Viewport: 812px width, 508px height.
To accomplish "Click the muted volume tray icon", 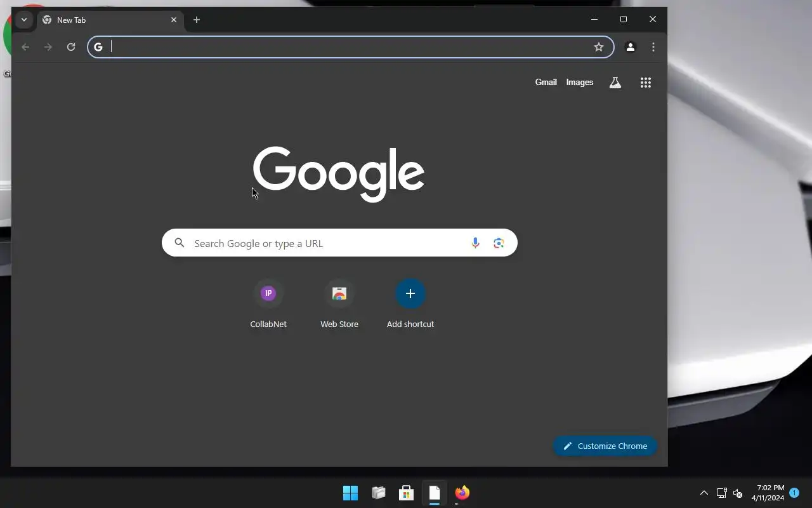I will 737,493.
